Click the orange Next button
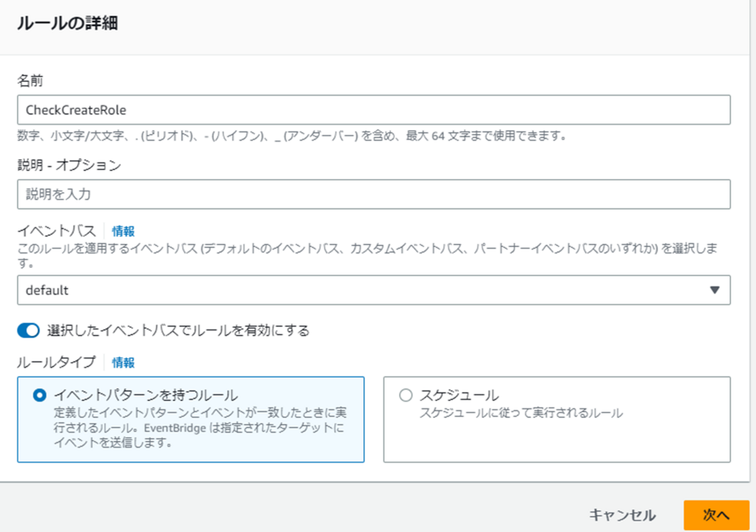Screen dimensions: 756x532 (716, 515)
